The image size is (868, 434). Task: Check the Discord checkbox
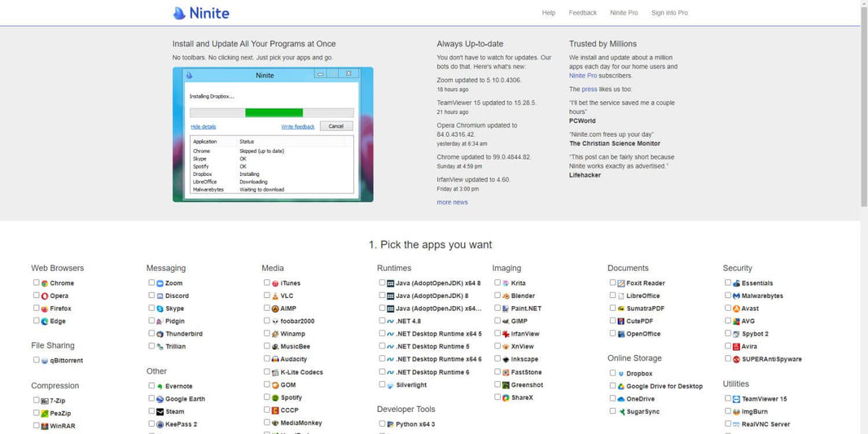point(151,295)
